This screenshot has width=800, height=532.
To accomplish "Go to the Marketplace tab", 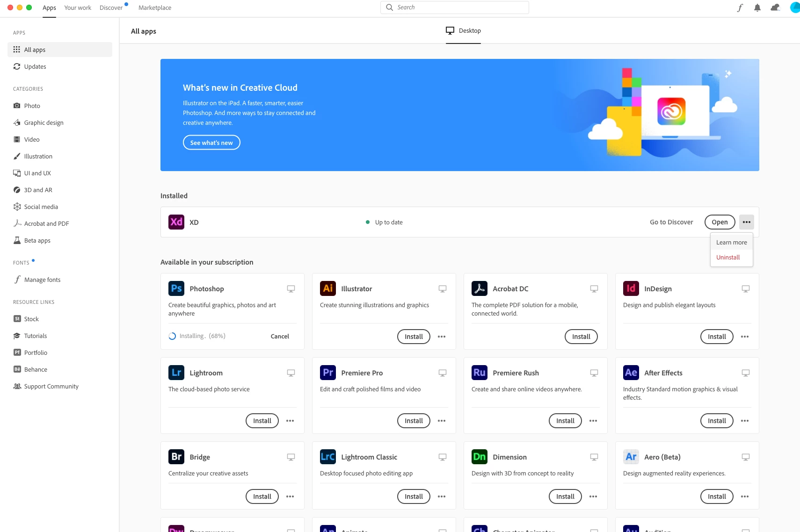I will point(155,7).
